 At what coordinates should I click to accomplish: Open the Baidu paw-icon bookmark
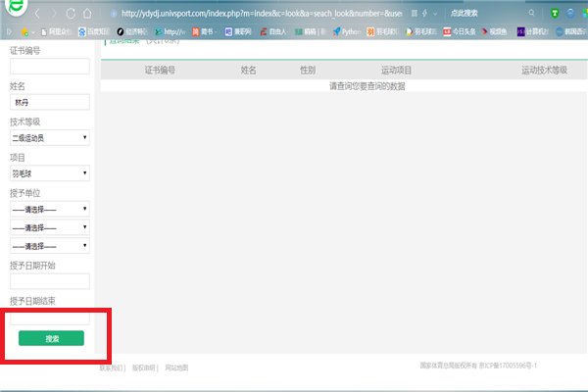click(94, 32)
